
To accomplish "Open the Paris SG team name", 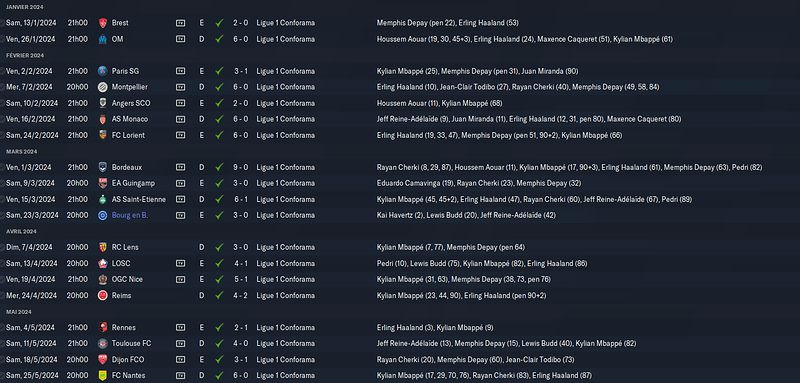I will pyautogui.click(x=125, y=71).
